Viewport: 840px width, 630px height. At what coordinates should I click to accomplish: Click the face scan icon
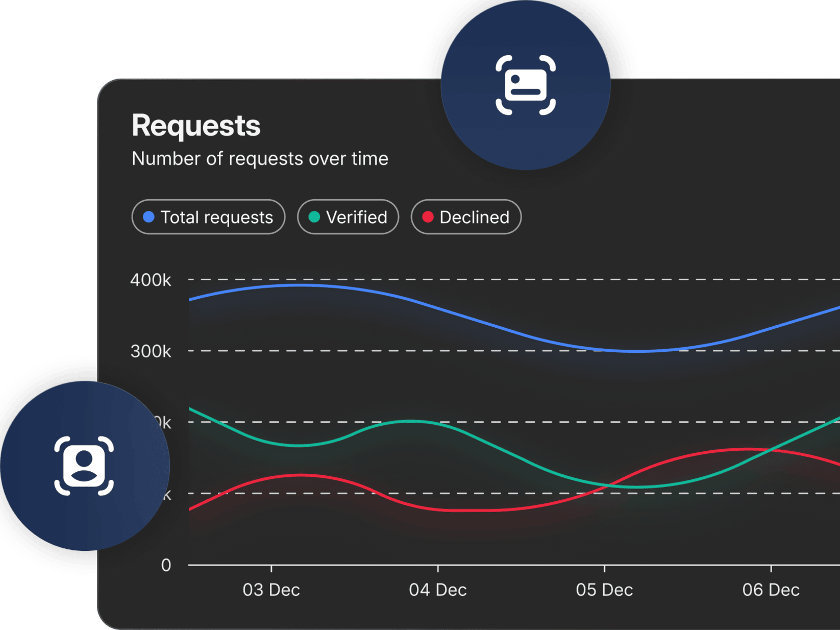[84, 466]
